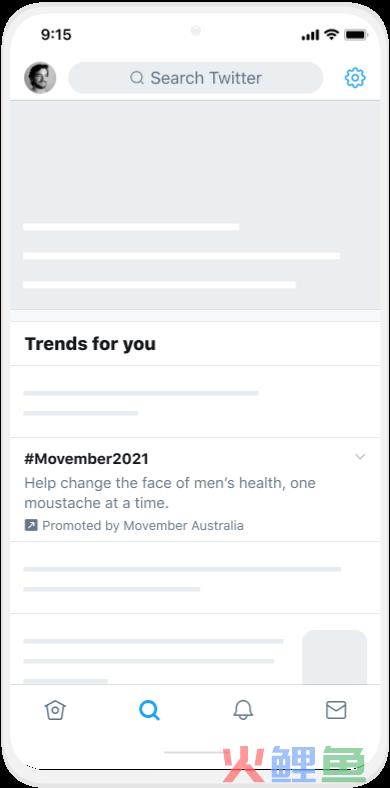Tap the 9:15 clock in status bar
The height and width of the screenshot is (788, 390).
[x=56, y=35]
